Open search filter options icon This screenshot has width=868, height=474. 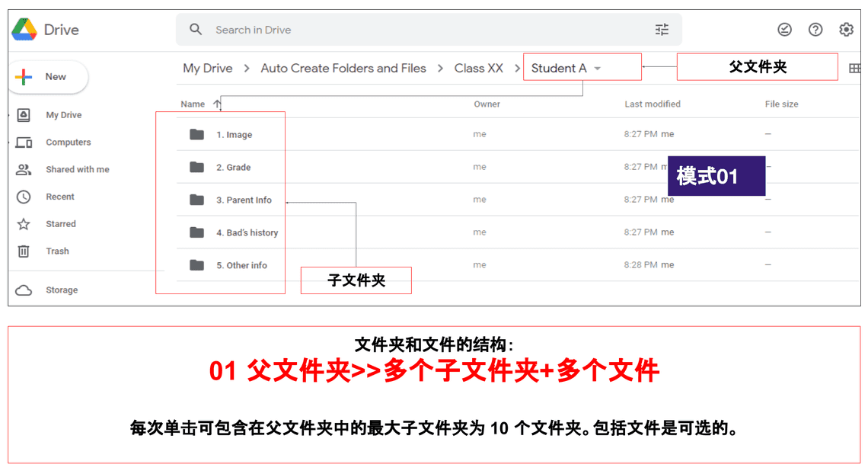[x=662, y=30]
